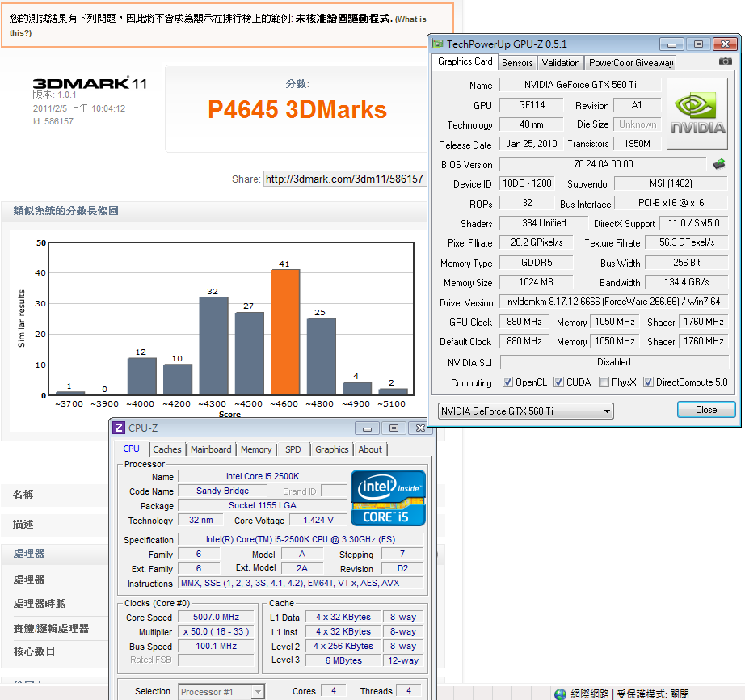The height and width of the screenshot is (700, 745).
Task: Click the Intel Core i5 logo in CPU-Z
Action: click(x=388, y=498)
